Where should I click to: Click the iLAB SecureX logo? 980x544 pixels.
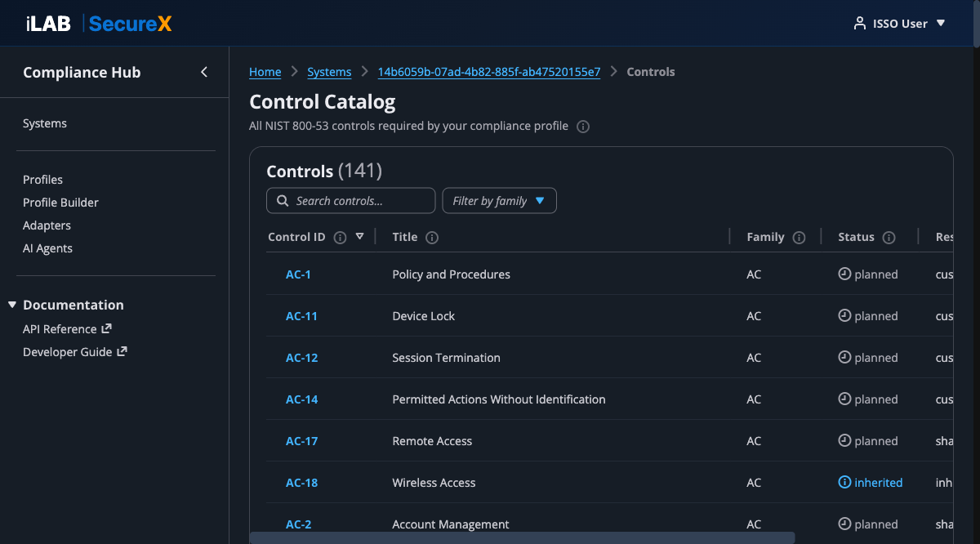(98, 24)
